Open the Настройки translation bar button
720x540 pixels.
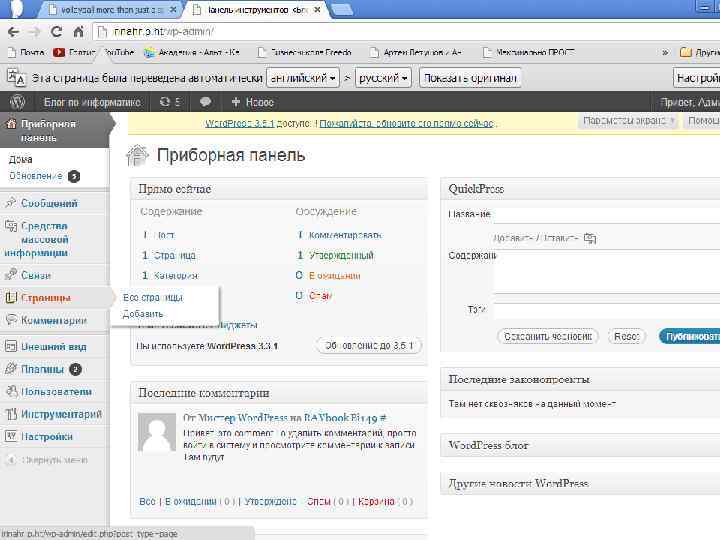pyautogui.click(x=697, y=78)
